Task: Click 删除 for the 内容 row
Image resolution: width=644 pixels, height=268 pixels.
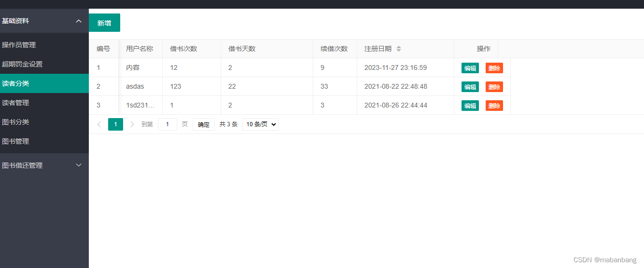Action: [x=494, y=68]
